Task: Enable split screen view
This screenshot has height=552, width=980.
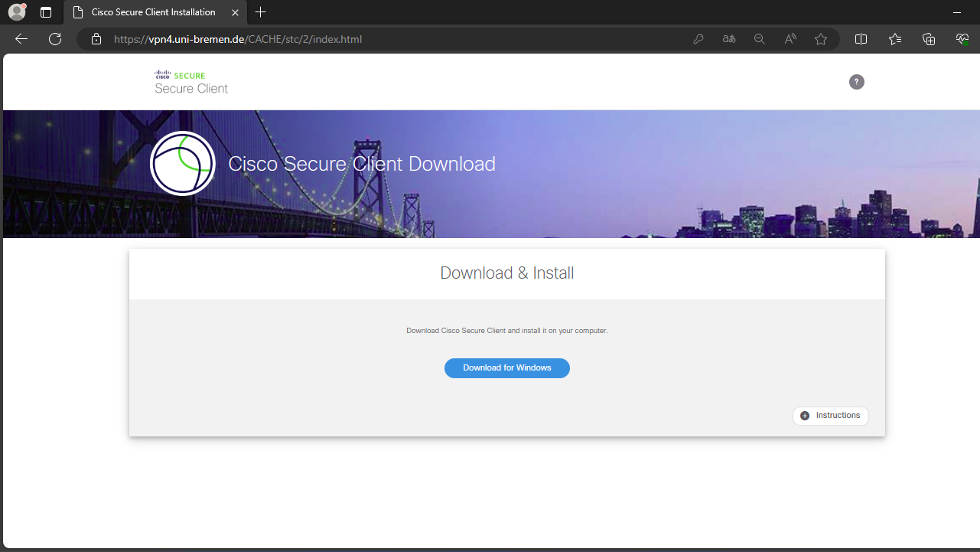Action: coord(861,39)
